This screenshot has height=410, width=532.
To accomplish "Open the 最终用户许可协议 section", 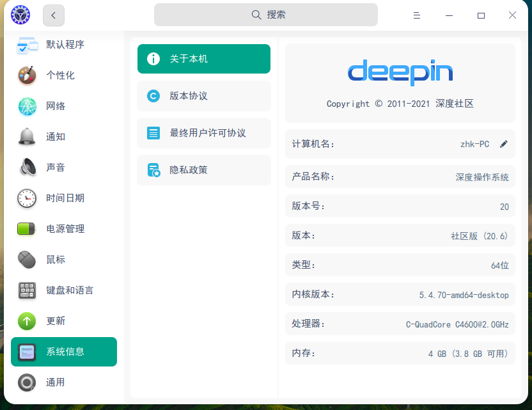I will (203, 133).
